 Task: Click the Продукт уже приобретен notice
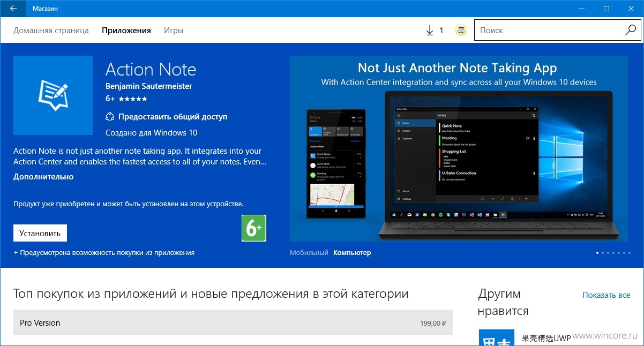[129, 204]
